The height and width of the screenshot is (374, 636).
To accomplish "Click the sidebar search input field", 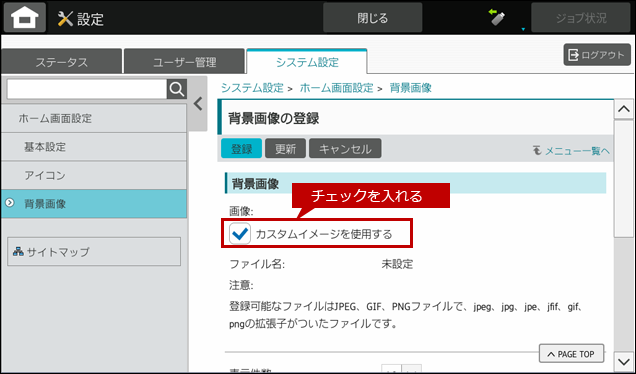I will [87, 89].
